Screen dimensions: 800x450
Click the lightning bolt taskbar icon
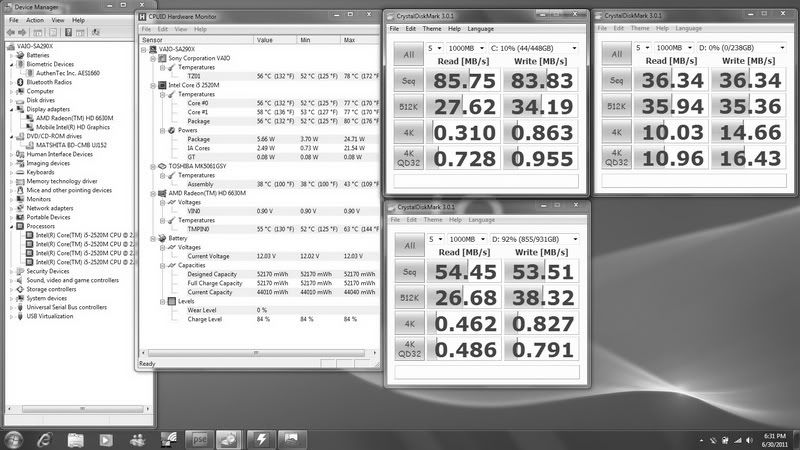262,439
